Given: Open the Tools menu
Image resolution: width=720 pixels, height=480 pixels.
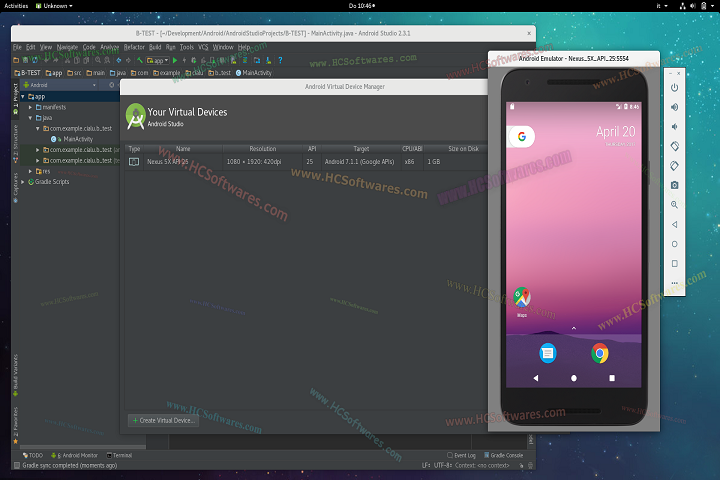Looking at the screenshot, I should click(187, 47).
